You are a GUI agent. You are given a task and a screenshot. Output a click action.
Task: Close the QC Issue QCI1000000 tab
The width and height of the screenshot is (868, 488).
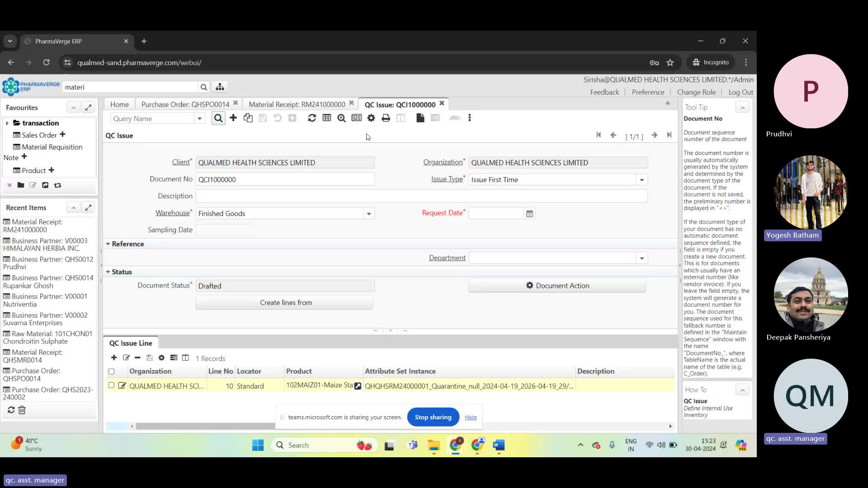pos(442,103)
